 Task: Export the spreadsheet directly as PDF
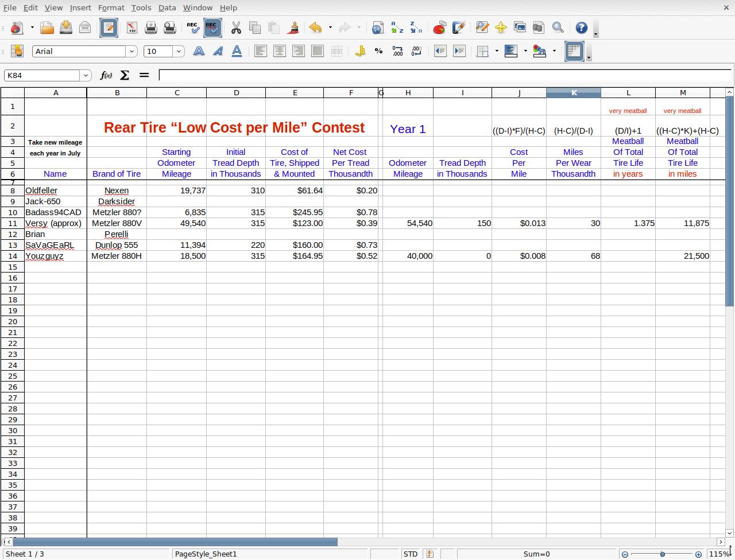coord(131,28)
